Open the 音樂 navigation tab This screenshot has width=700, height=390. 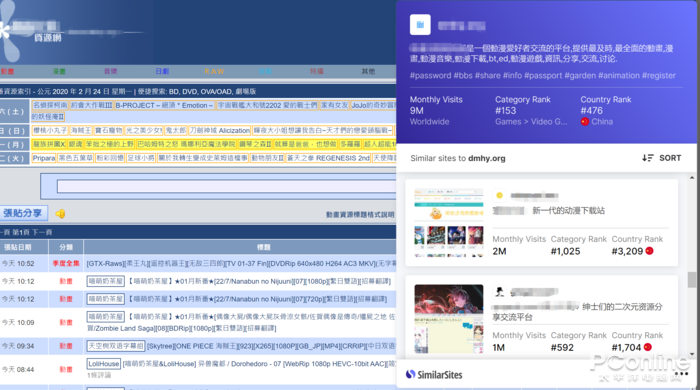[110, 71]
